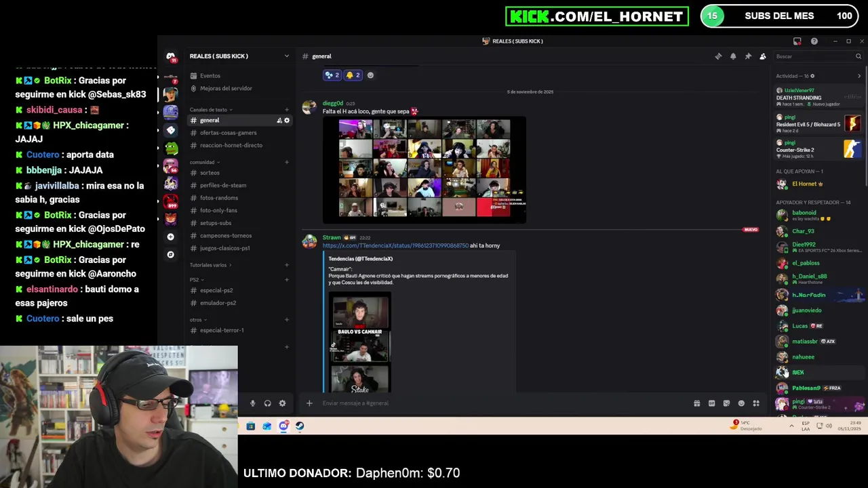Screen dimensions: 868x488
Task: Expand Actividad panel arrow
Action: coord(859,76)
